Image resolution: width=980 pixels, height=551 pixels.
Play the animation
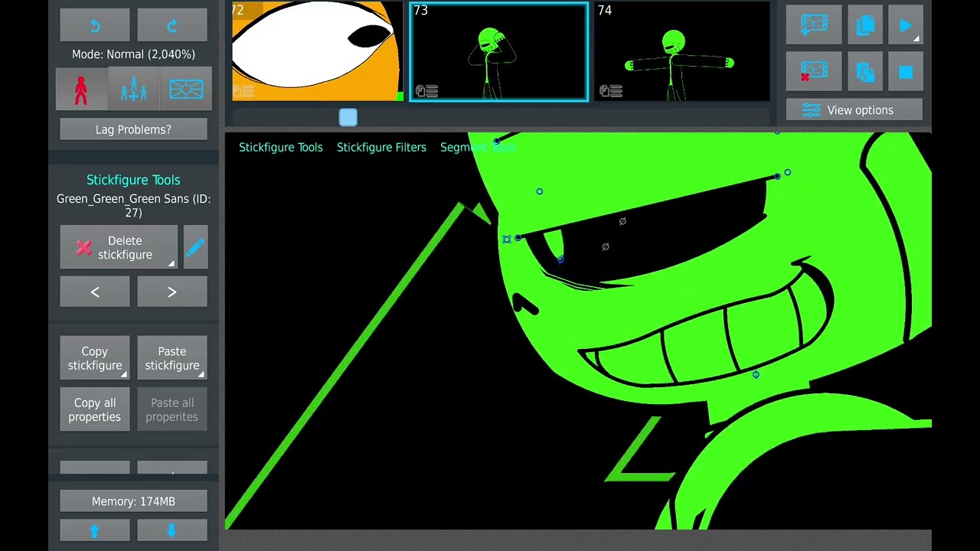[x=906, y=25]
